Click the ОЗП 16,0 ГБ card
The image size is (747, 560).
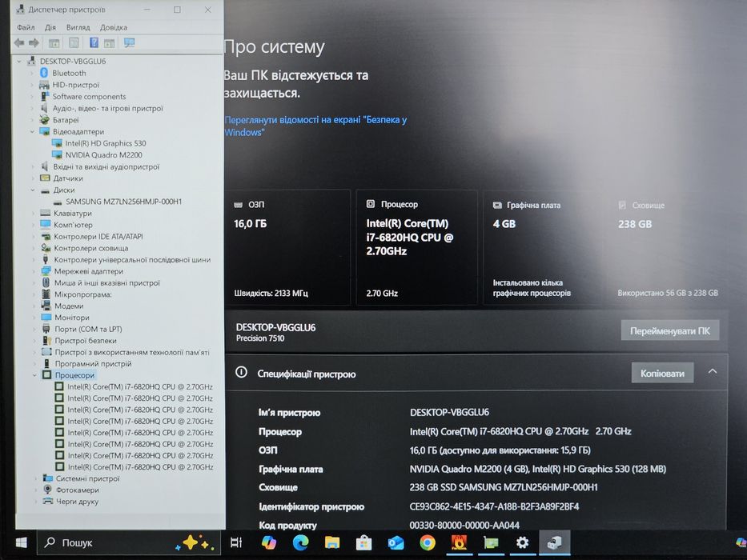[x=287, y=248]
